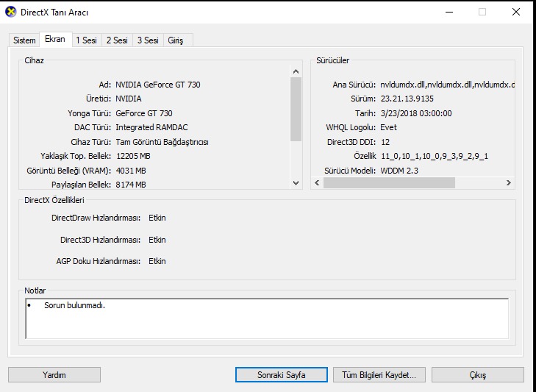The height and width of the screenshot is (392, 536).
Task: Click inside the Notlar text box
Action: (x=267, y=318)
